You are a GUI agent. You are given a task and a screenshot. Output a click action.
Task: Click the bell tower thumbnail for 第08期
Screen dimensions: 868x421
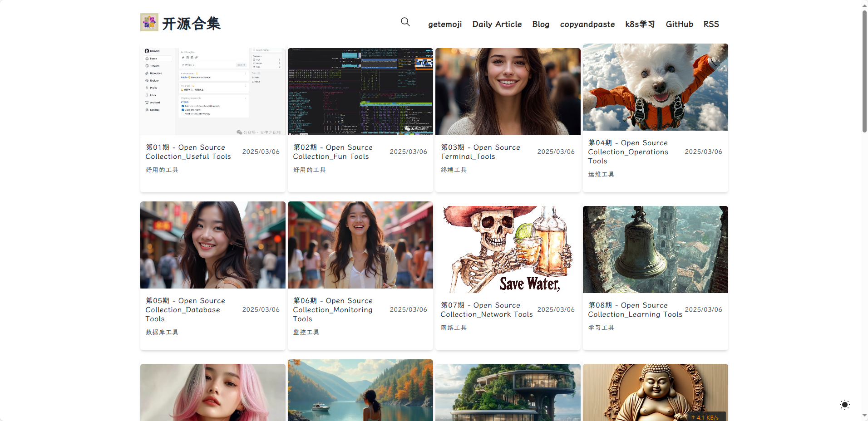click(655, 250)
